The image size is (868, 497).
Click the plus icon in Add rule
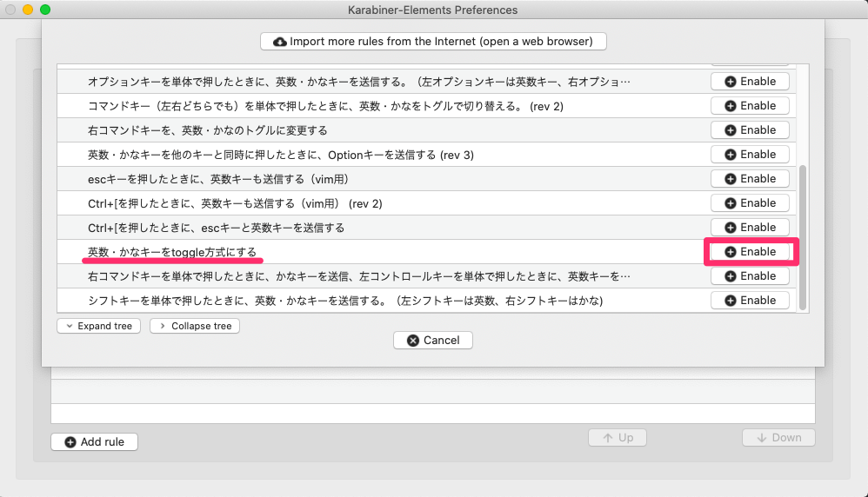coord(70,442)
